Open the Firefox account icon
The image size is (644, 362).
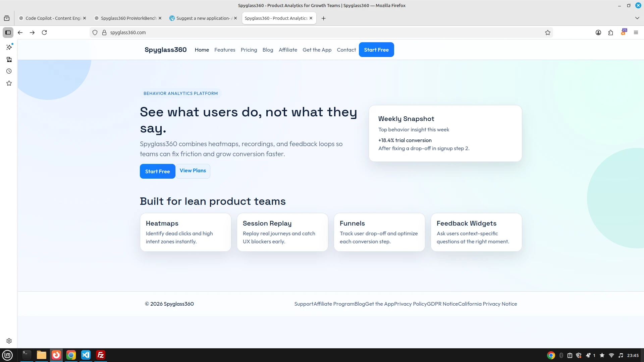pyautogui.click(x=598, y=33)
